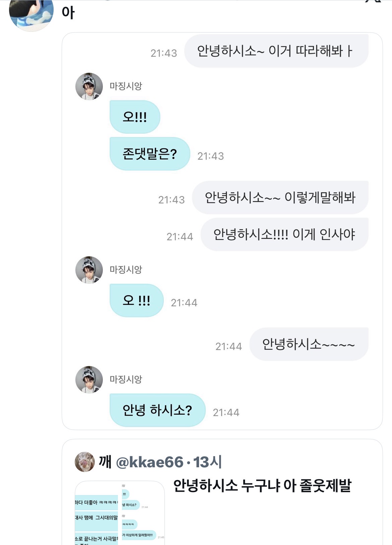392x545 pixels.
Task: Tap 마징시앙 avatar above 안녕 하시소? message
Action: coord(89,380)
